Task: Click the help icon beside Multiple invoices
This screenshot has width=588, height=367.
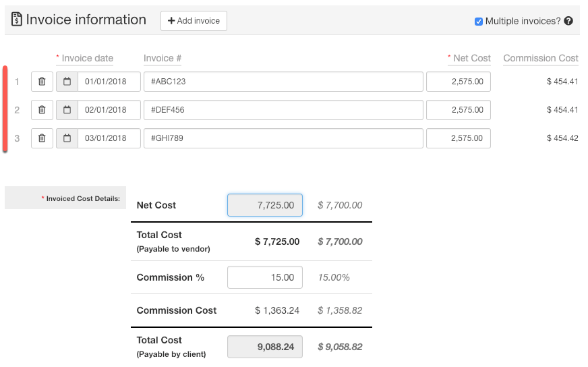Action: [568, 21]
